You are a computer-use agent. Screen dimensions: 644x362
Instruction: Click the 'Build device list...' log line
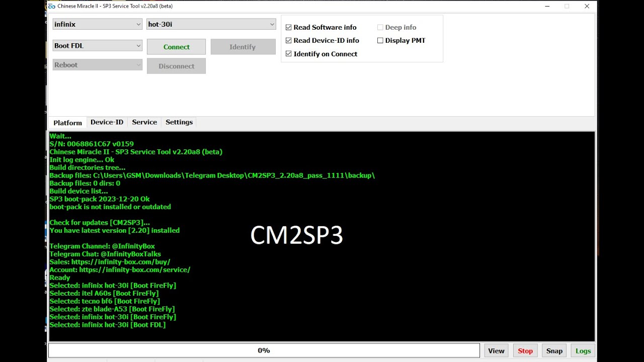pos(78,192)
